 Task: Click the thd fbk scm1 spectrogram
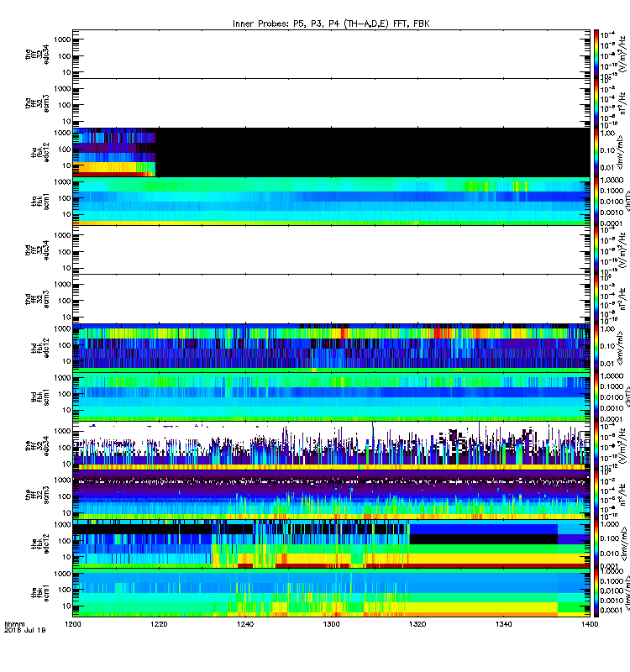[331, 396]
